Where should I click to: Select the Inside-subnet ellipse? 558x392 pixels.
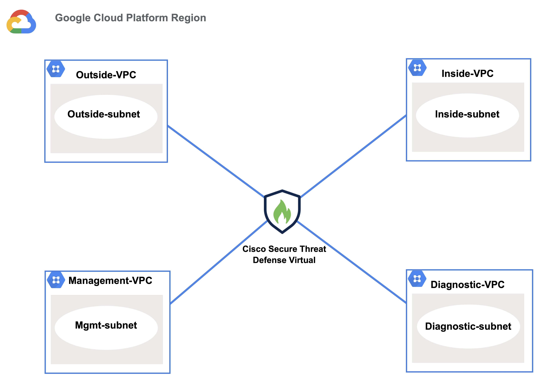(467, 115)
